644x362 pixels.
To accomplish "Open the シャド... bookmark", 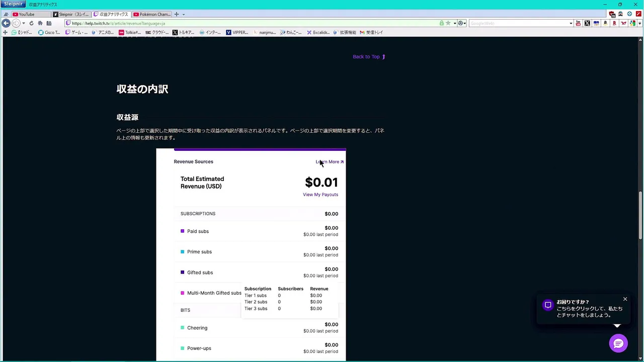I will click(22, 32).
